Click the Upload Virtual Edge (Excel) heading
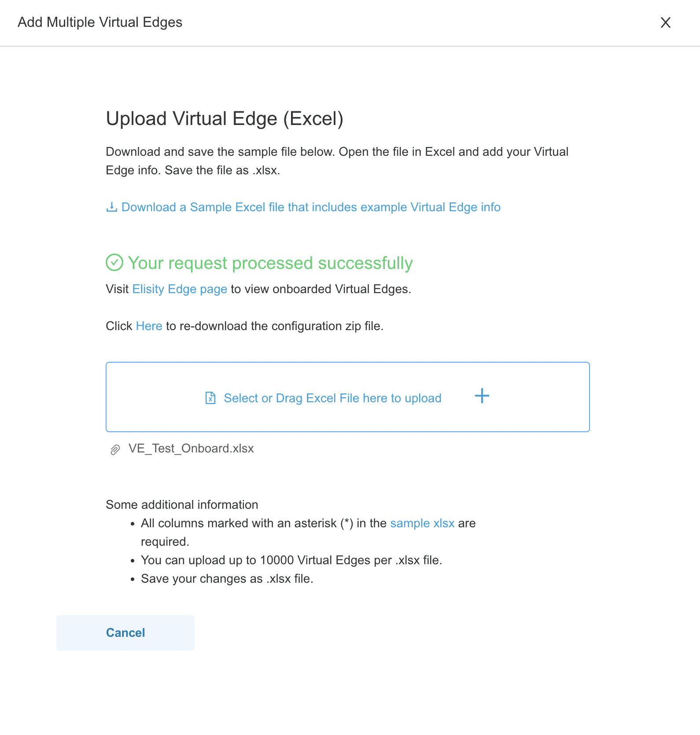Screen dimensions: 700x735 225,119
